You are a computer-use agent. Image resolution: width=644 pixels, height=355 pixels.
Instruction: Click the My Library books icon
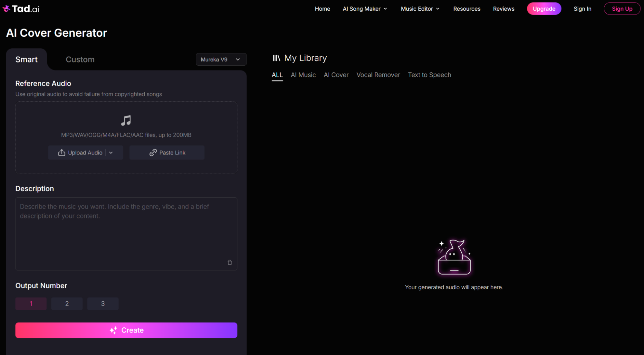[276, 58]
